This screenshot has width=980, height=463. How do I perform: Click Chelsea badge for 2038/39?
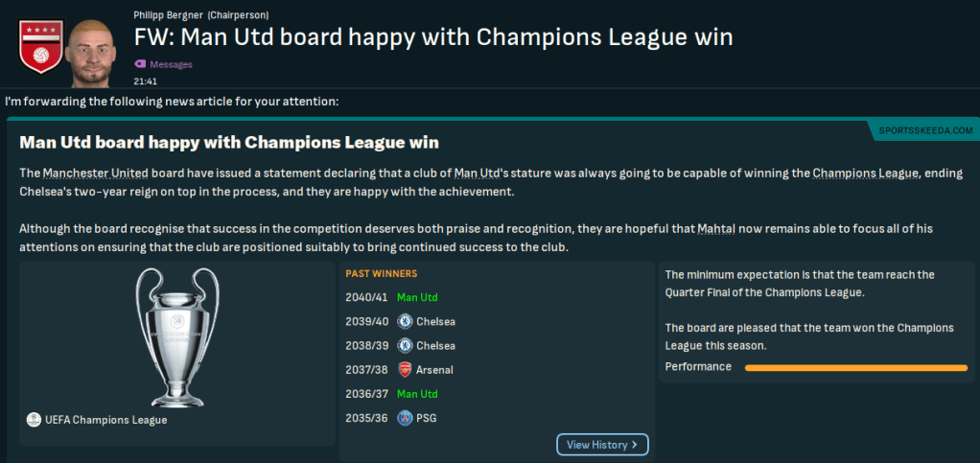pos(406,345)
